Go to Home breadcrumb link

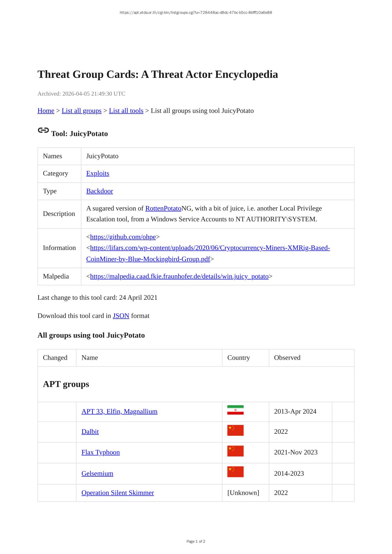(46, 111)
